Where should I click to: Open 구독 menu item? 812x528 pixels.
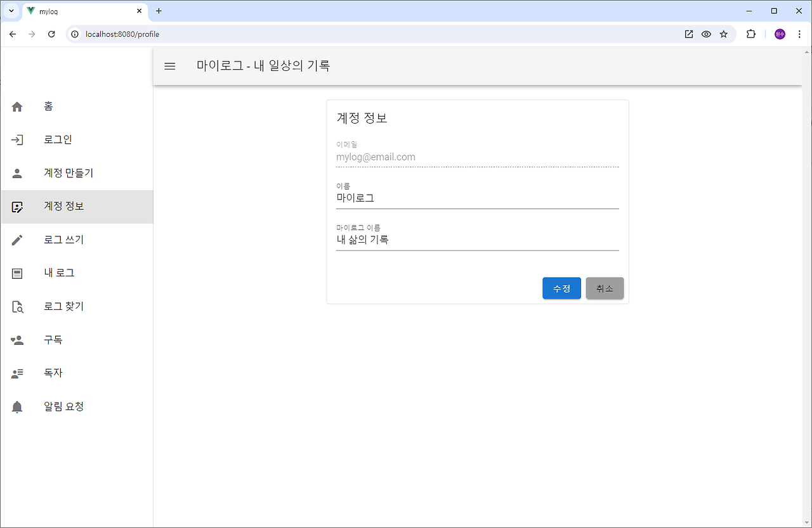point(77,340)
